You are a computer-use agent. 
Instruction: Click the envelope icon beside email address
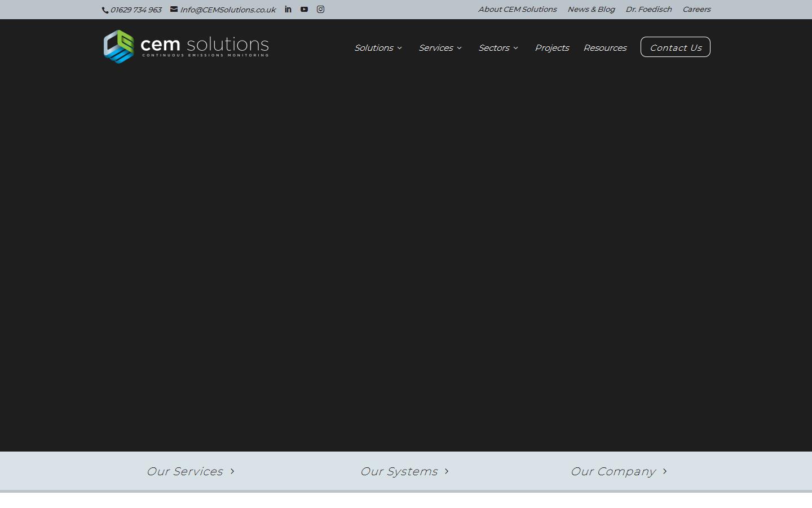coord(174,9)
